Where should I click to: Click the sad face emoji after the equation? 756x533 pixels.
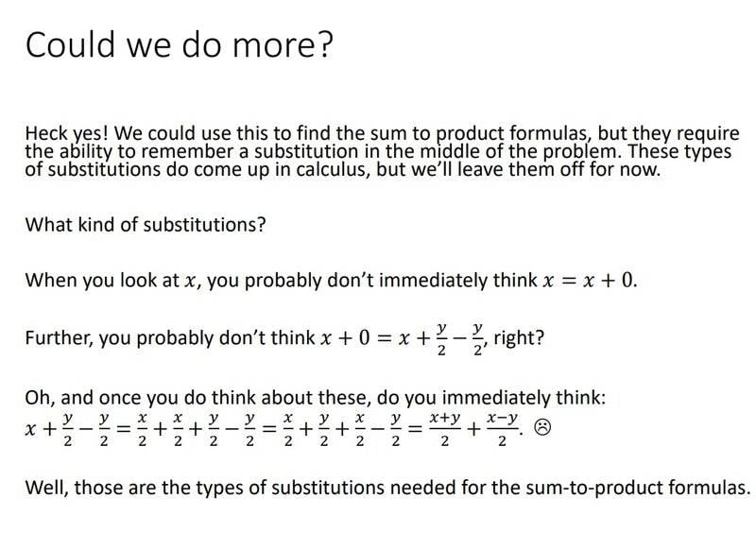(x=542, y=429)
